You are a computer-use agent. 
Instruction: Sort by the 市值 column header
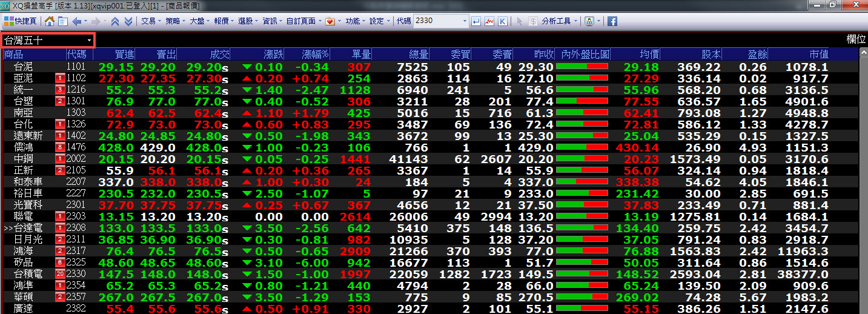pos(818,55)
